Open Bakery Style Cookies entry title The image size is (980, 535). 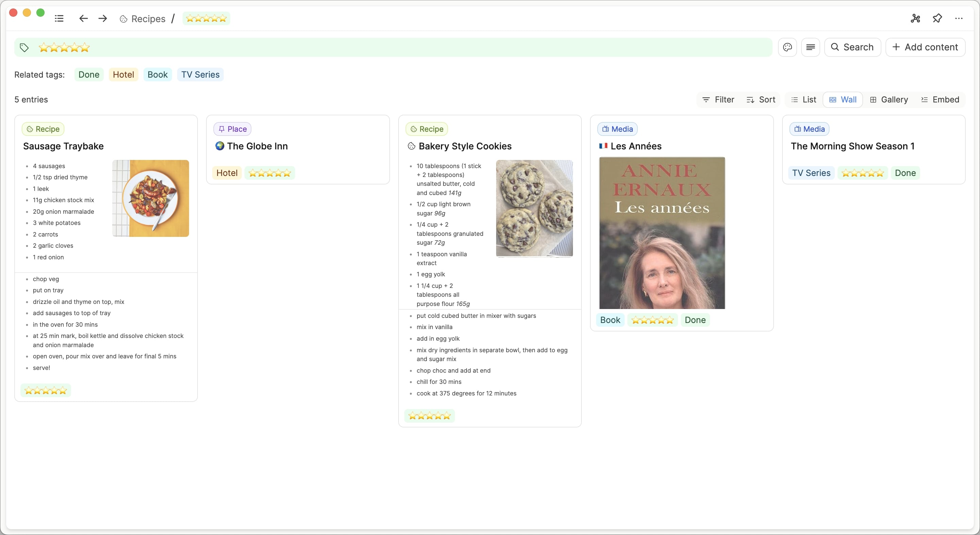point(465,146)
